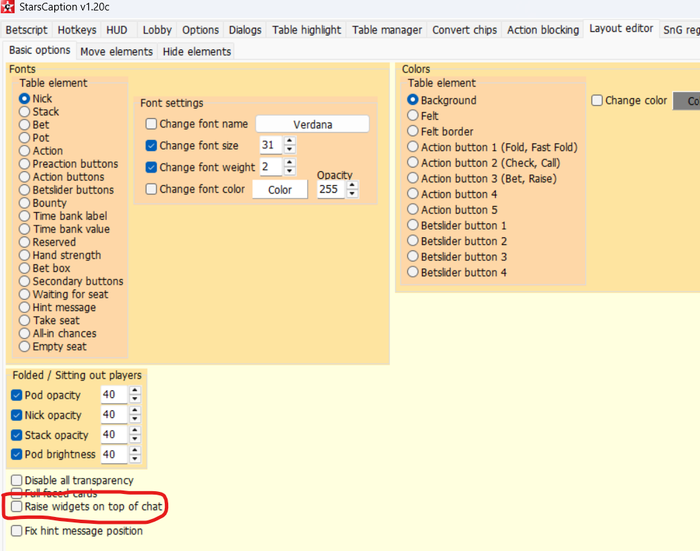Open the HUD tab

[117, 30]
